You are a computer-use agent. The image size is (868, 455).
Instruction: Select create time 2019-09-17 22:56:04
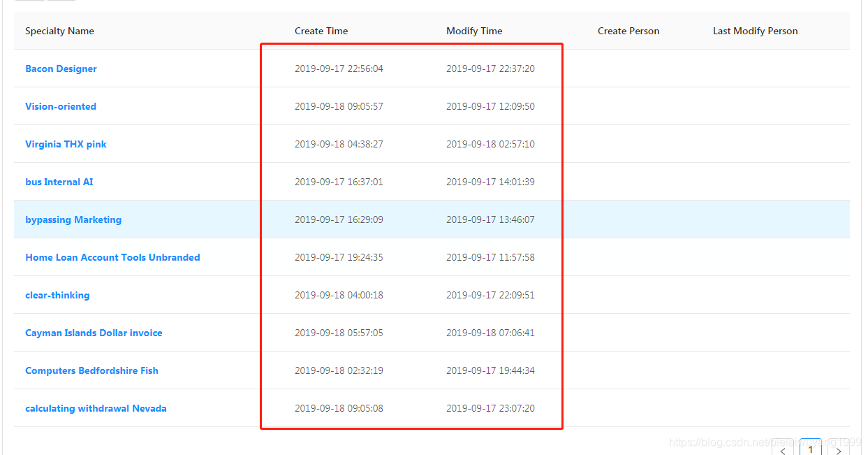[x=339, y=68]
